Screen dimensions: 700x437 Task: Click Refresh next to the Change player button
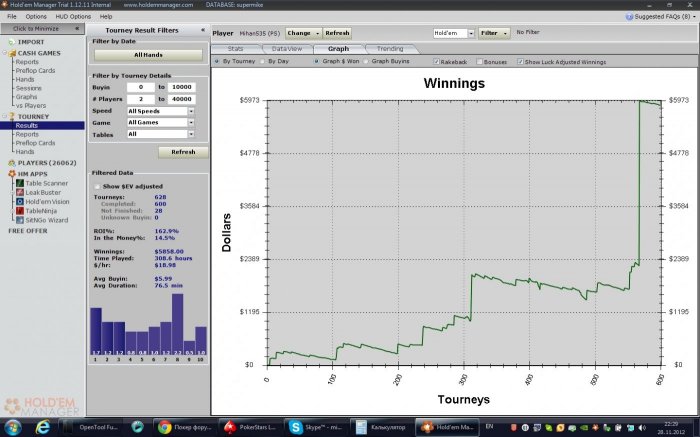click(x=337, y=33)
